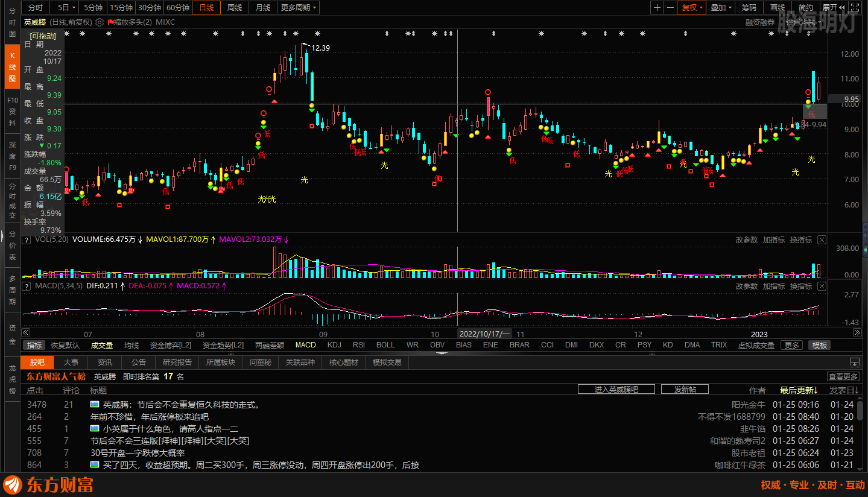Viewport: 868px width, 497px height.
Task: Select 周线 weekly chart
Action: pos(235,7)
